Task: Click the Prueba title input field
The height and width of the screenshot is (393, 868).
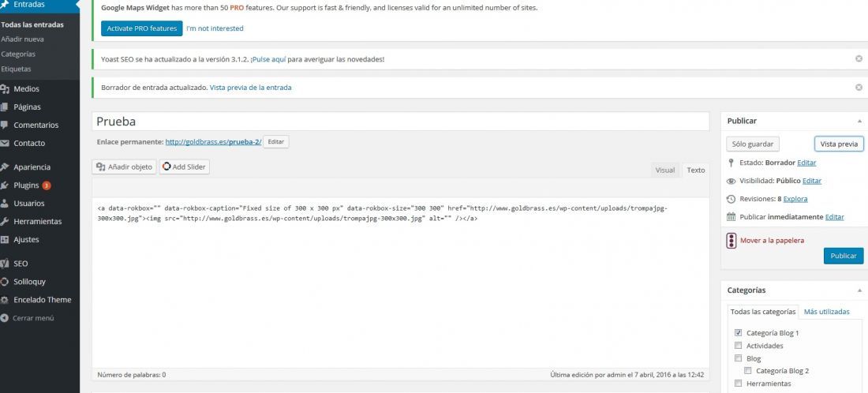Action: click(400, 122)
